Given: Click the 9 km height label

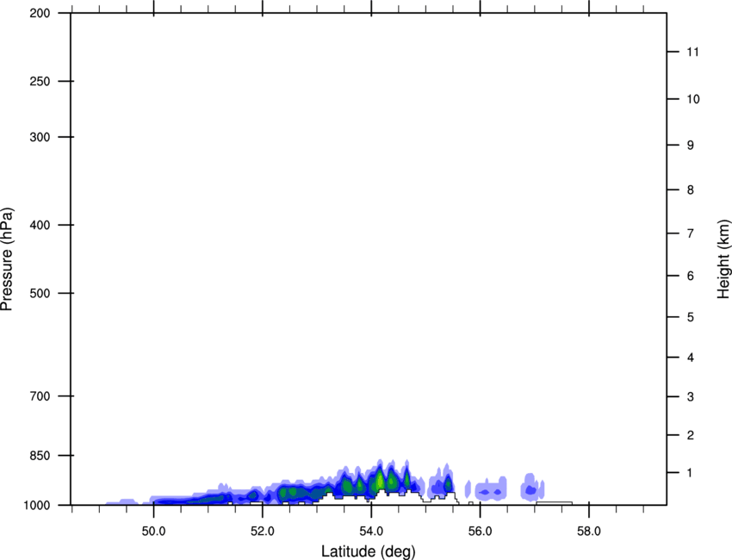Looking at the screenshot, I should [x=691, y=146].
